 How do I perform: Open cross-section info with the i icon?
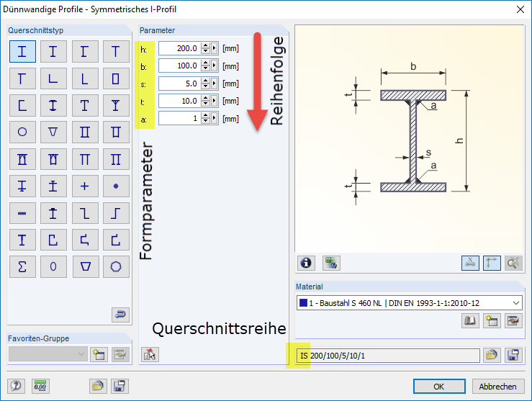(x=306, y=263)
